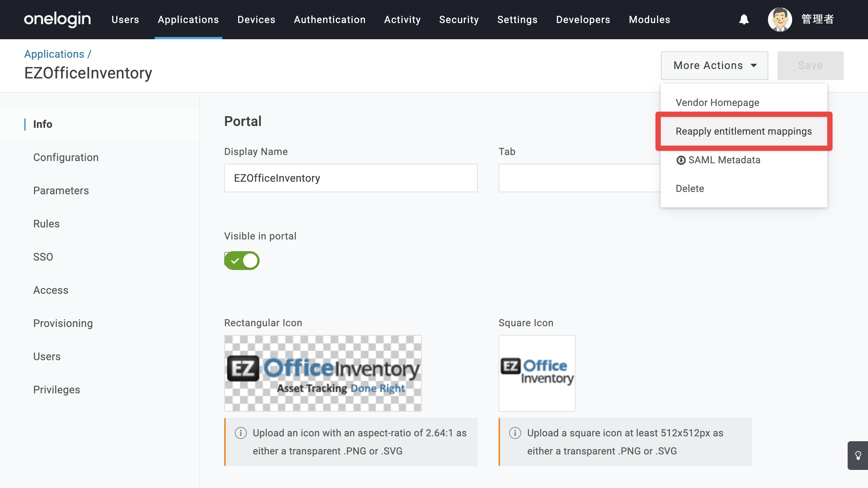868x488 pixels.
Task: Expand the More Actions dropdown
Action: (x=714, y=65)
